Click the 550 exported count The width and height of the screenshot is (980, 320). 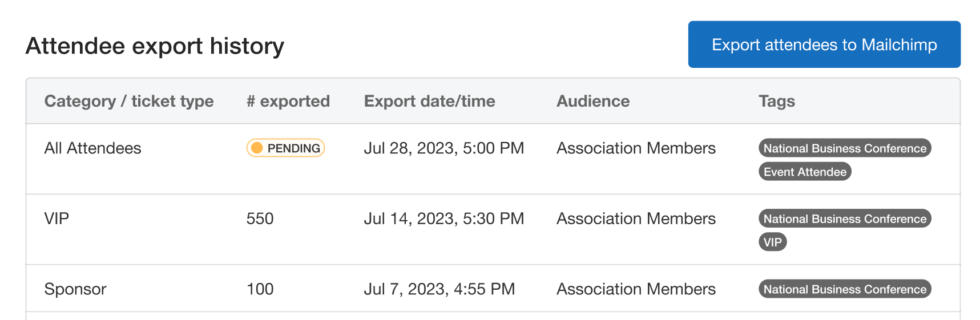coord(260,218)
